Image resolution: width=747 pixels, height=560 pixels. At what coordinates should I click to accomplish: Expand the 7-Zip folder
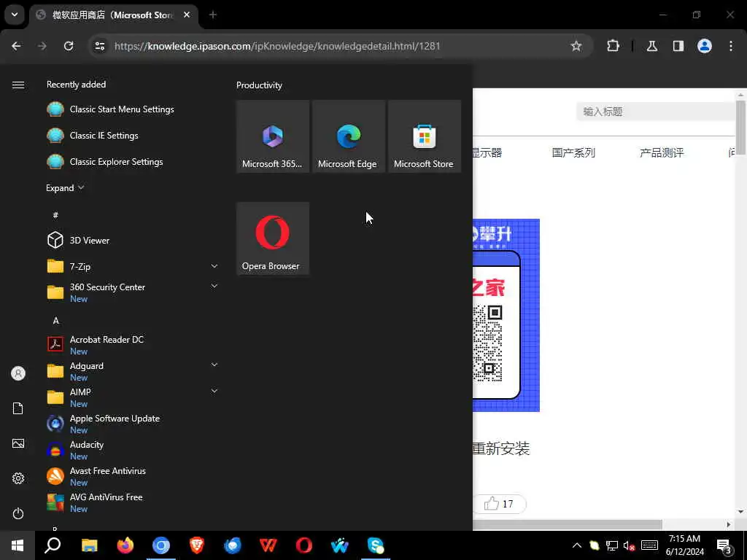click(x=214, y=266)
